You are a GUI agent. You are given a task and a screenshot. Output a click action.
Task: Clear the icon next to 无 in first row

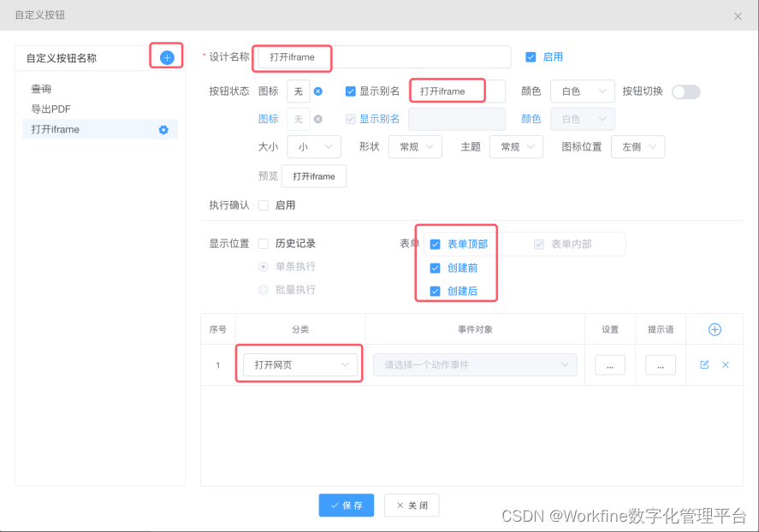(x=318, y=92)
